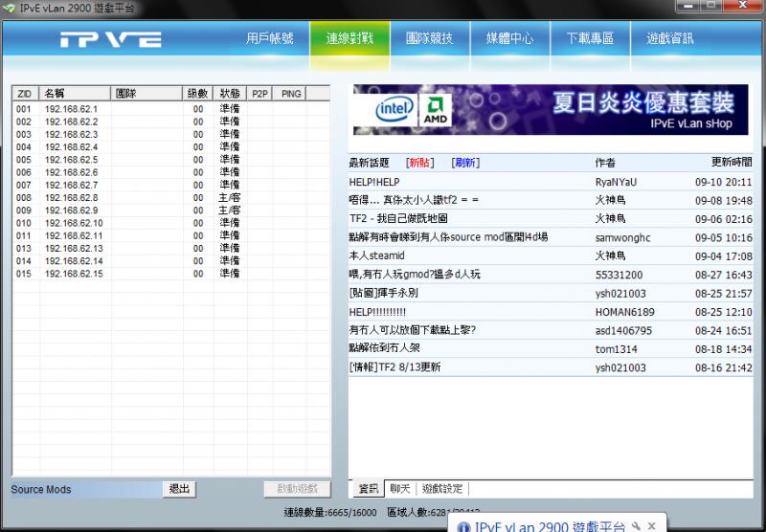The height and width of the screenshot is (532, 766).
Task: Close the IPvE vLan notification popup
Action: (x=651, y=525)
